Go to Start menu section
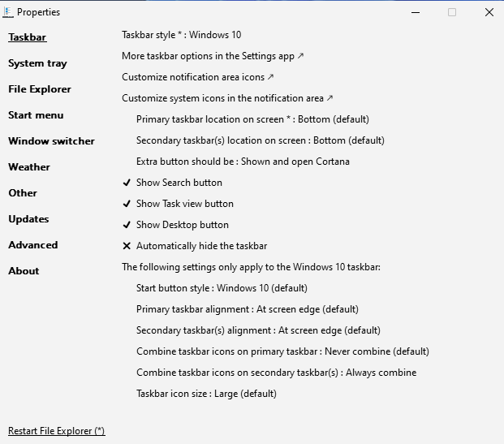 tap(36, 115)
